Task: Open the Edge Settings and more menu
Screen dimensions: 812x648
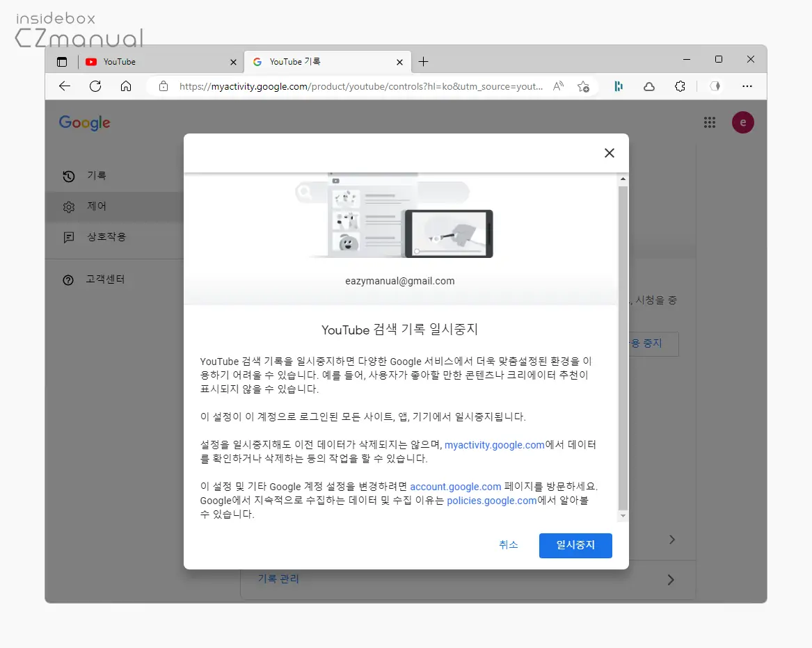Action: 747,86
